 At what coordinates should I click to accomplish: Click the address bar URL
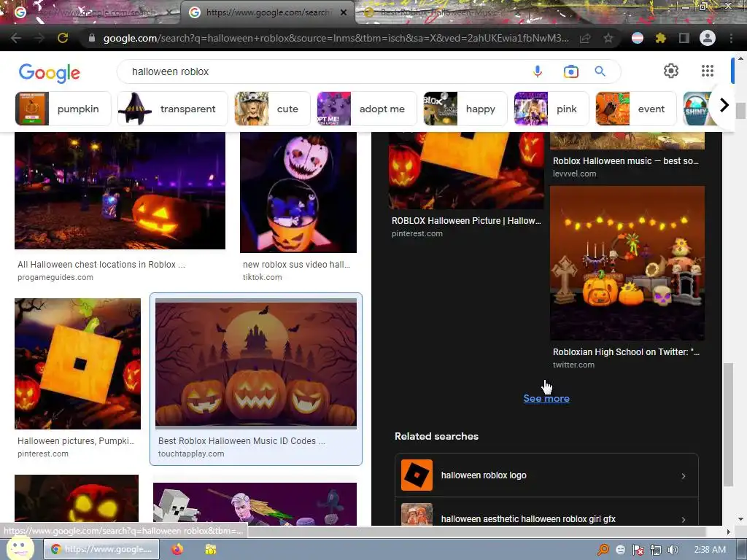tap(336, 38)
